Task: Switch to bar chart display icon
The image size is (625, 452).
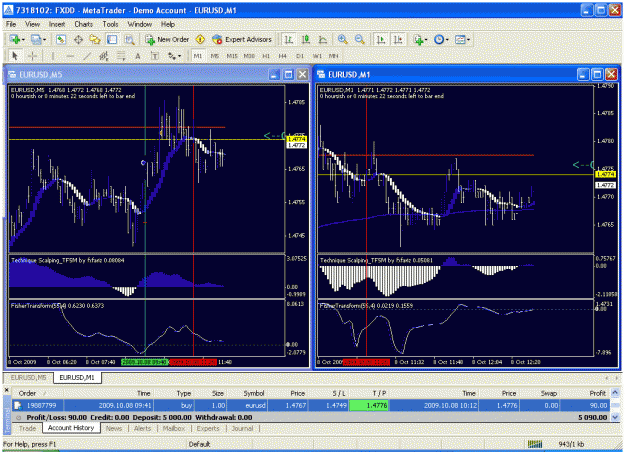Action: 289,39
